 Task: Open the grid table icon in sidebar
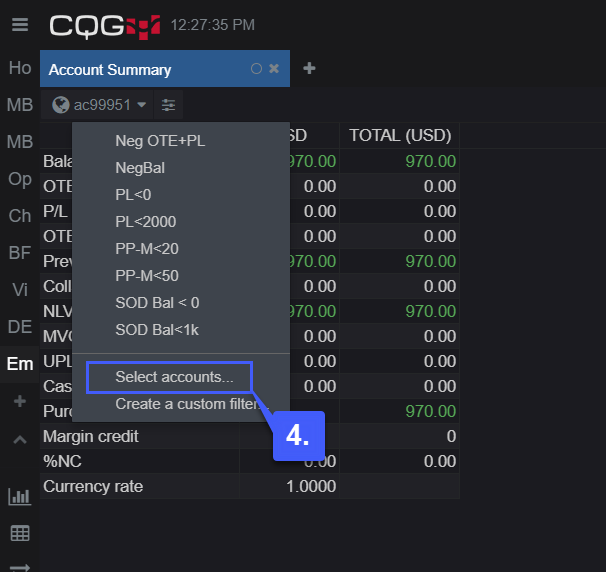coord(20,533)
